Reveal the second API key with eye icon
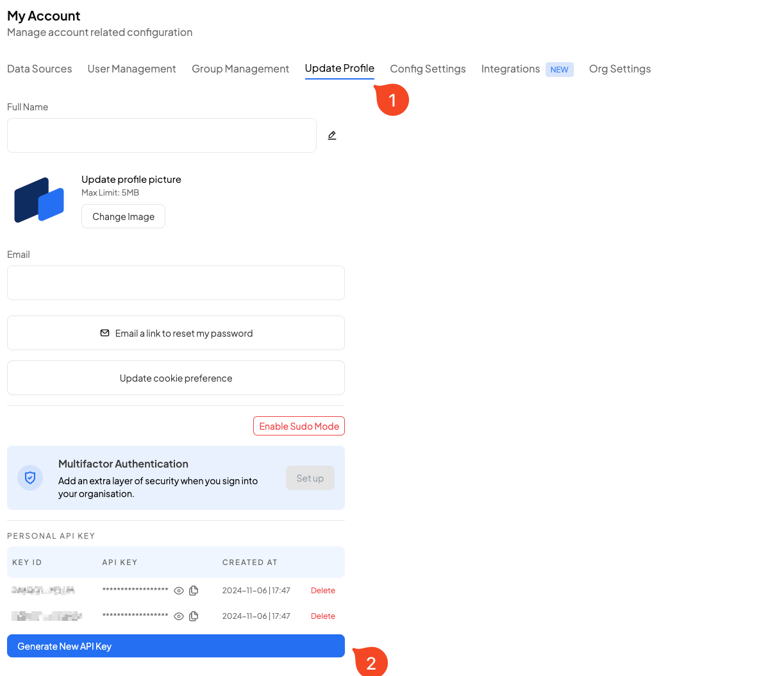Screen dimensions: 784x676 tap(179, 616)
